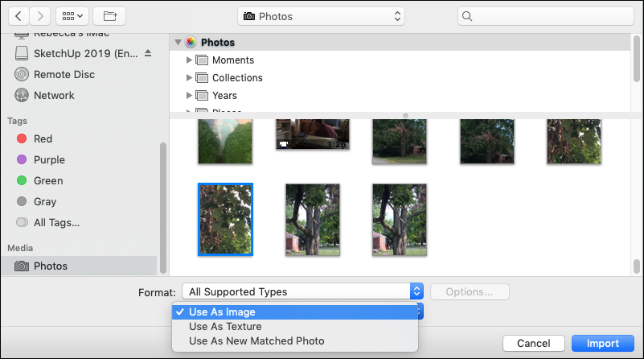Select Remote Disc in sidebar
Viewport: 644px width, 359px height.
pyautogui.click(x=64, y=74)
